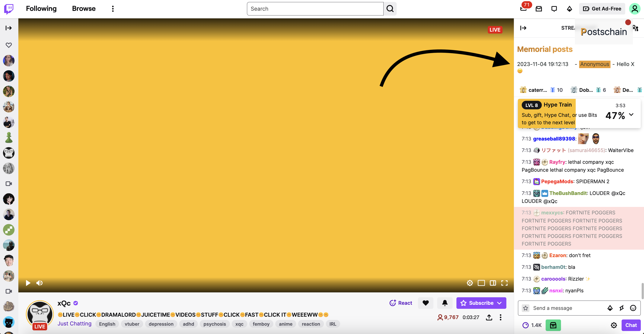Select the English tag

(x=107, y=324)
